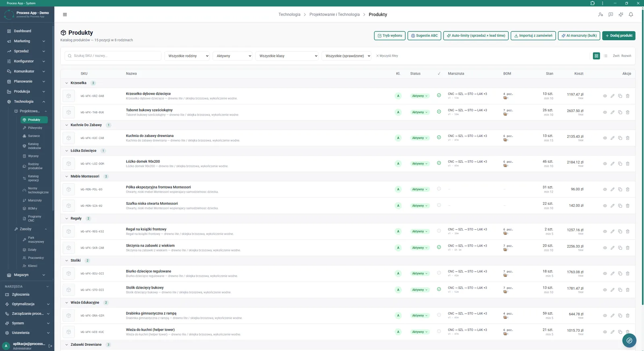Toggle the hamburger sidebar menu
Image resolution: width=644 pixels, height=351 pixels.
click(65, 15)
